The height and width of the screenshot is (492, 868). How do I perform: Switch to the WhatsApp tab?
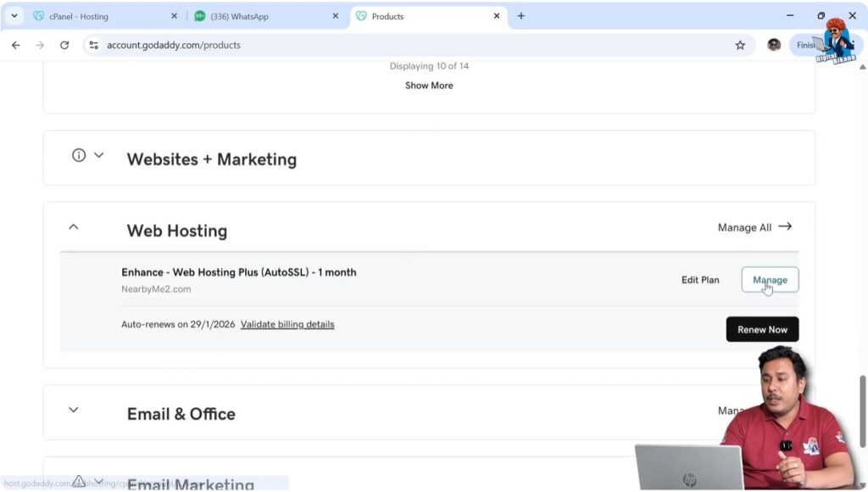coord(265,16)
